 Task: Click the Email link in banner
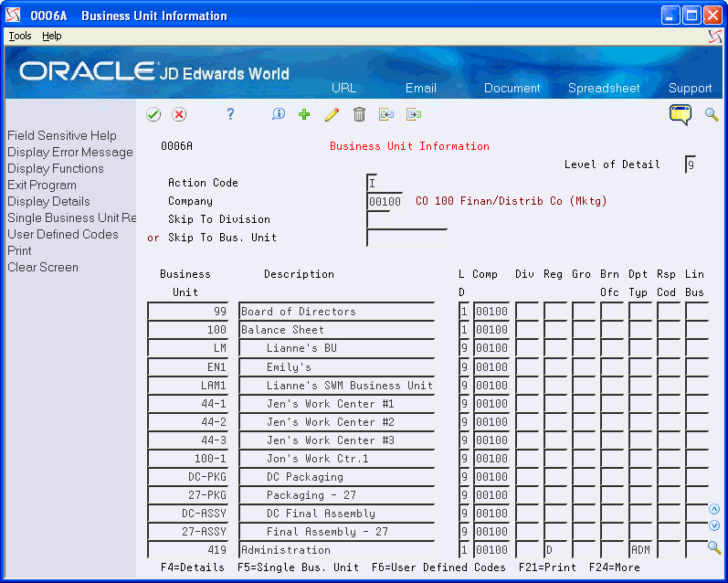[x=421, y=88]
